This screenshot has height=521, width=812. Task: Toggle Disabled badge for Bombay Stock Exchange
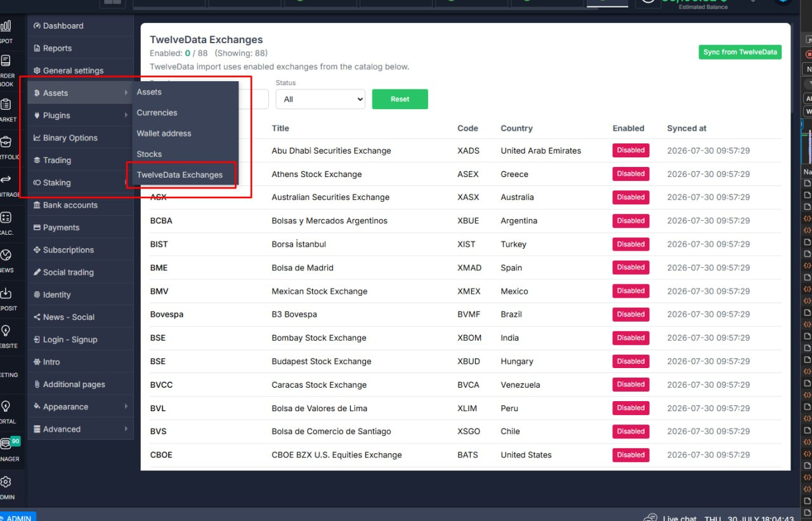point(631,338)
